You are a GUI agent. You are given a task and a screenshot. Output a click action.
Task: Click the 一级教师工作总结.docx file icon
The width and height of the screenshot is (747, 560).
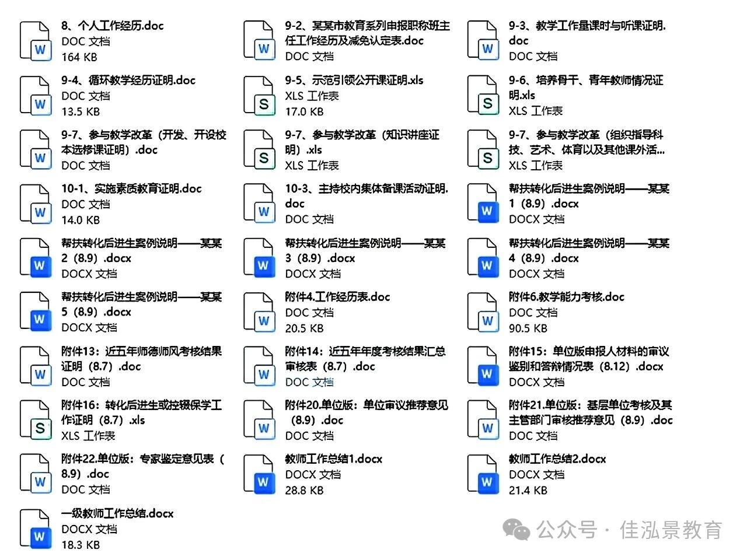(x=35, y=529)
